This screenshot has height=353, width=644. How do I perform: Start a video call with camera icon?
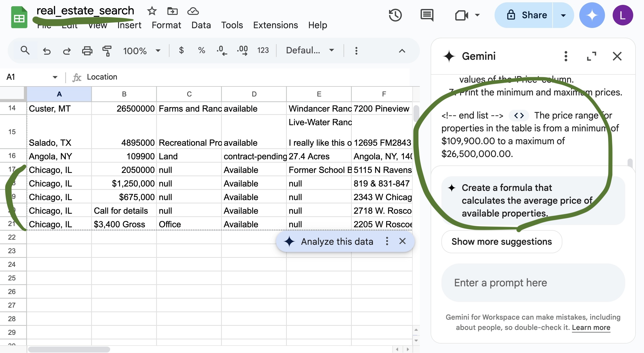pyautogui.click(x=461, y=15)
